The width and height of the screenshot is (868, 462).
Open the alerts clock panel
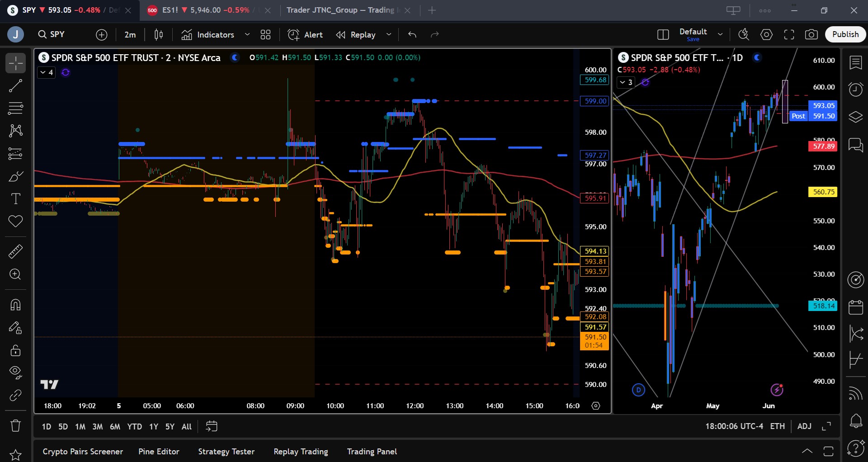point(856,90)
